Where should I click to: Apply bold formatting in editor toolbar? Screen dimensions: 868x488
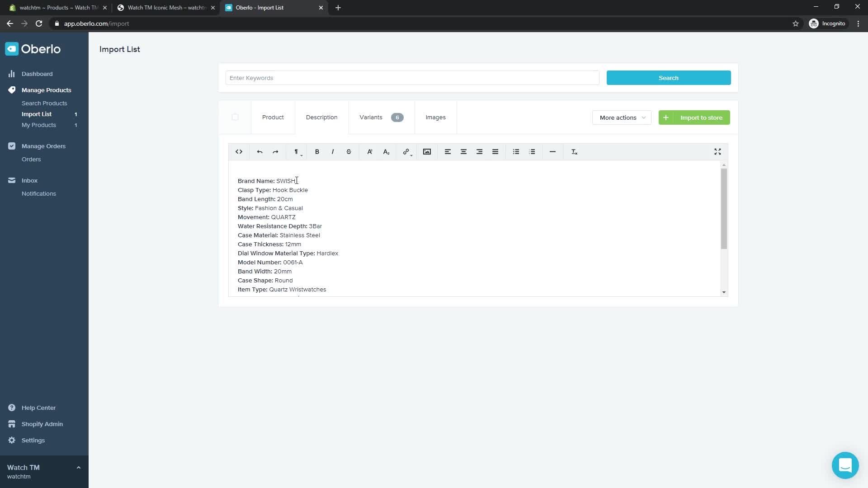pos(317,152)
